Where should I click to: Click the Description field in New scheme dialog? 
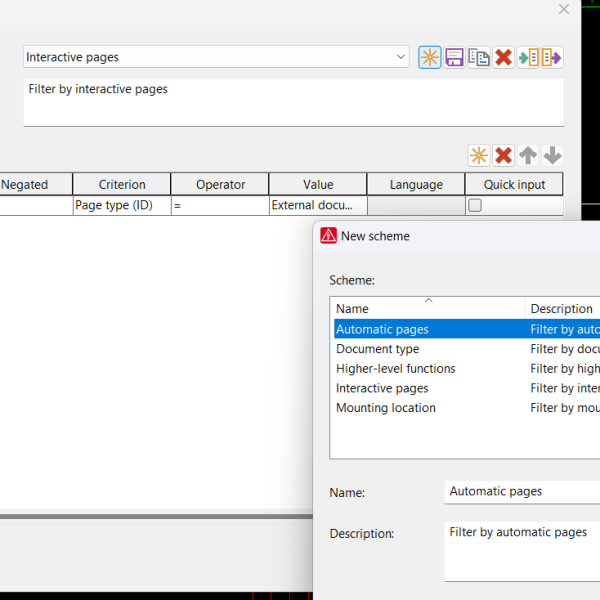pyautogui.click(x=522, y=551)
